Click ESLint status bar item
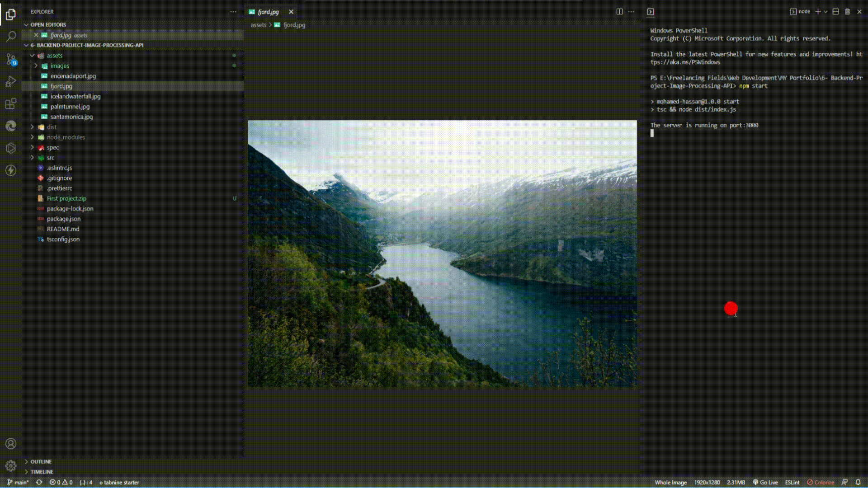Image resolution: width=868 pixels, height=488 pixels. pos(792,483)
